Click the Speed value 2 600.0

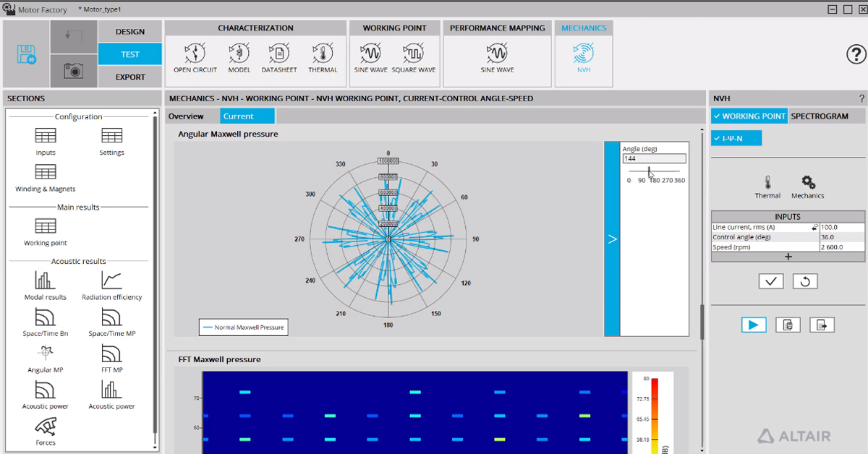pos(841,247)
